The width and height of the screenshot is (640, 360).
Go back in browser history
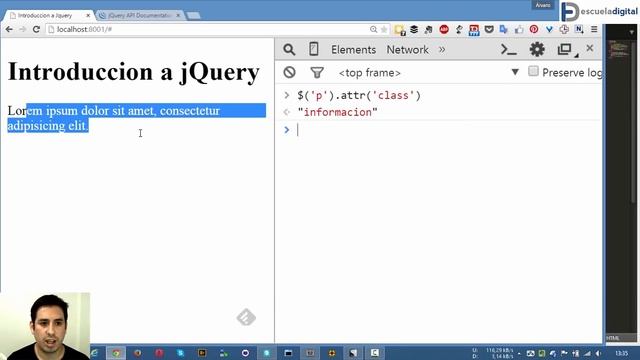pyautogui.click(x=9, y=29)
